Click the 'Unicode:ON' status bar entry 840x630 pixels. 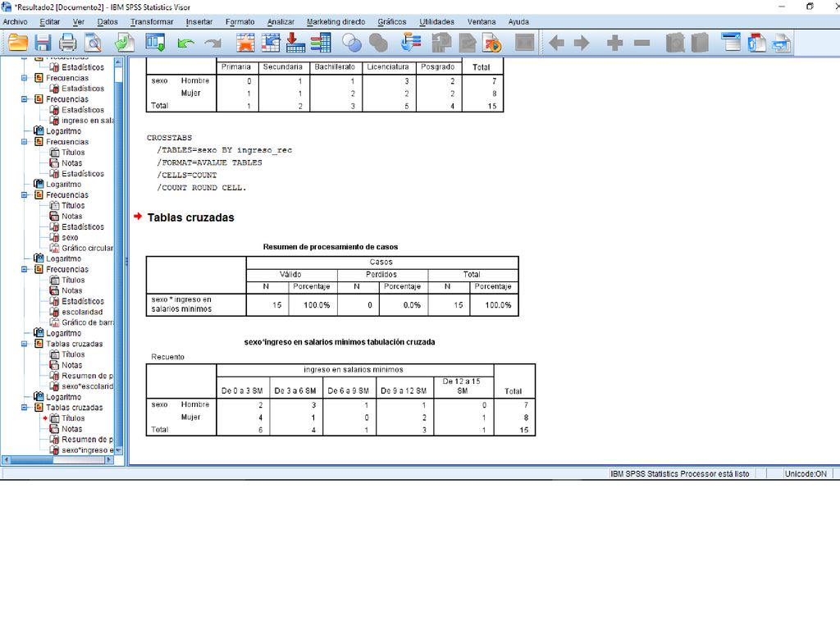coord(806,473)
